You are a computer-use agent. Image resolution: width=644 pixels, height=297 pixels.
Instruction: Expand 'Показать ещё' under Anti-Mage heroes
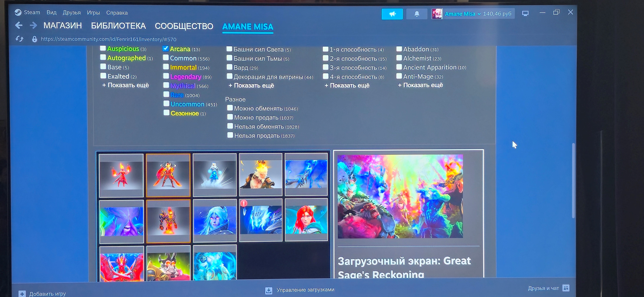420,85
